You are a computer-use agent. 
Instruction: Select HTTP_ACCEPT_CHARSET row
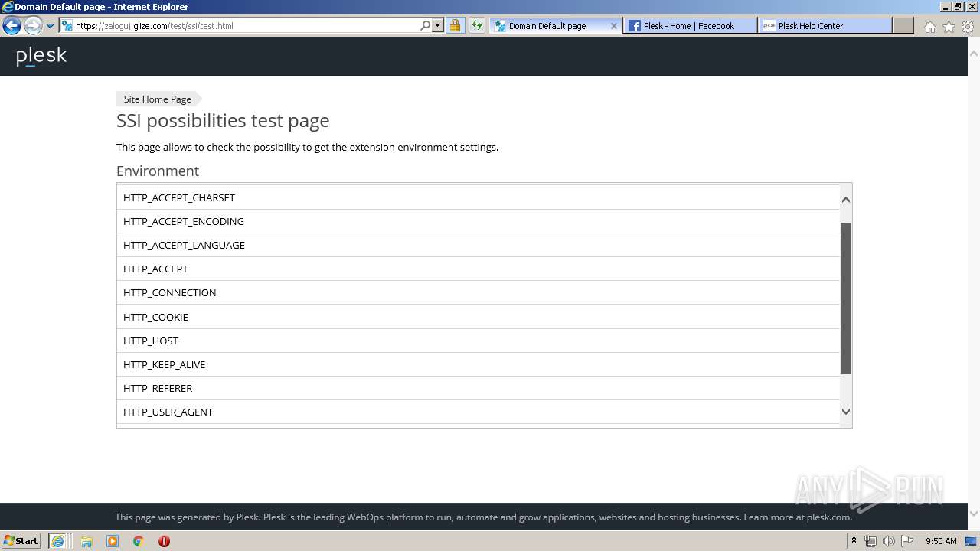click(479, 197)
